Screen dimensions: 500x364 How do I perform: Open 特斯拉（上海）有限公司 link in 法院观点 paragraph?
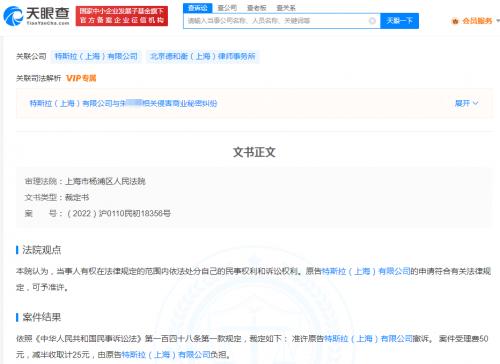[x=366, y=271]
